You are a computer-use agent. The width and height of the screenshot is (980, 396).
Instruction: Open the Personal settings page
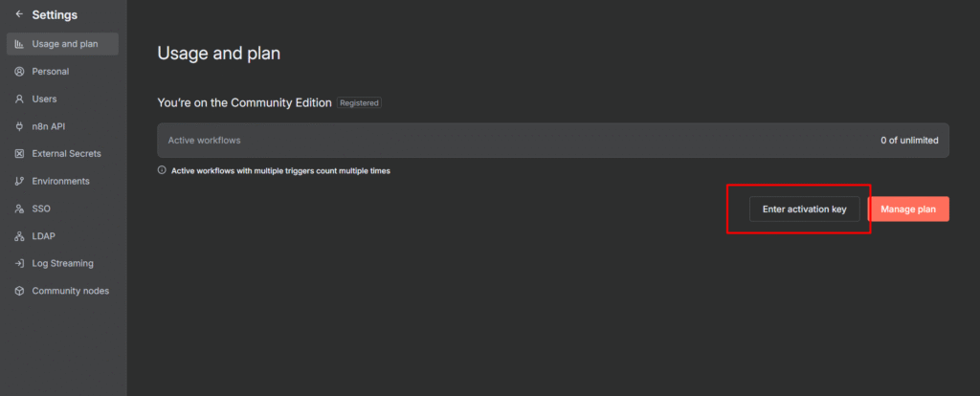pyautogui.click(x=50, y=72)
